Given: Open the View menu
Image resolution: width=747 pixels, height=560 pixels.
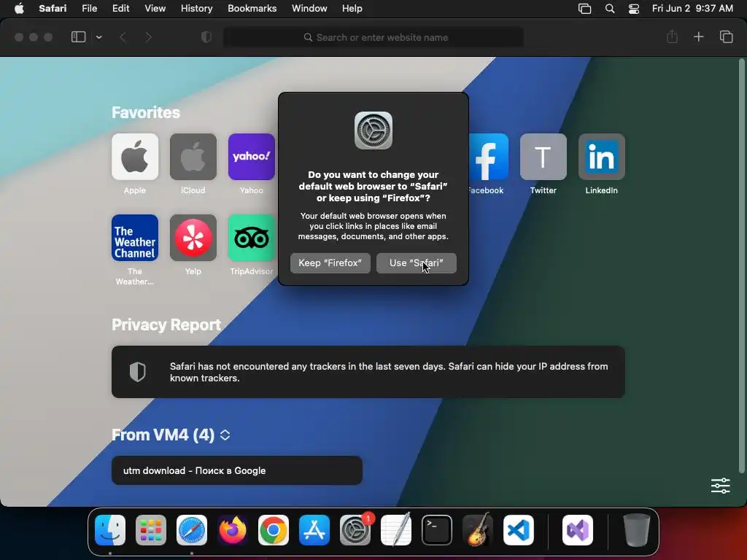Looking at the screenshot, I should (155, 9).
